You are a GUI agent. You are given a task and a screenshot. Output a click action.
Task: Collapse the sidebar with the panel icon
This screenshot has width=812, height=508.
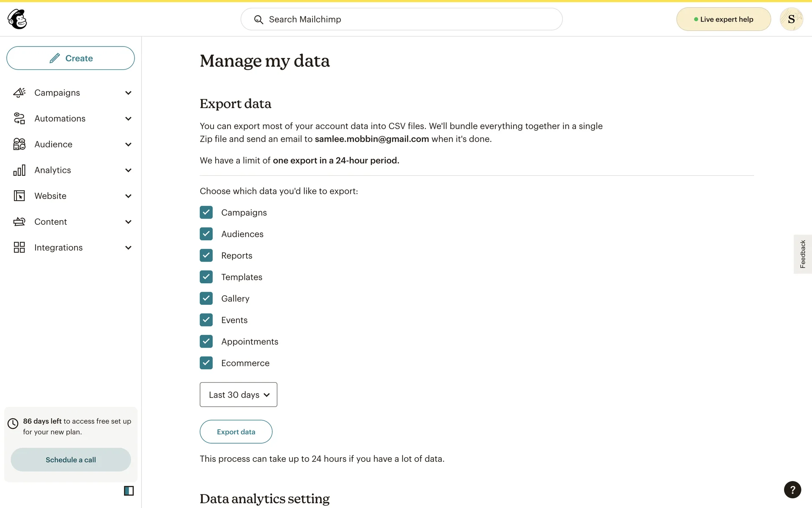[x=129, y=491]
